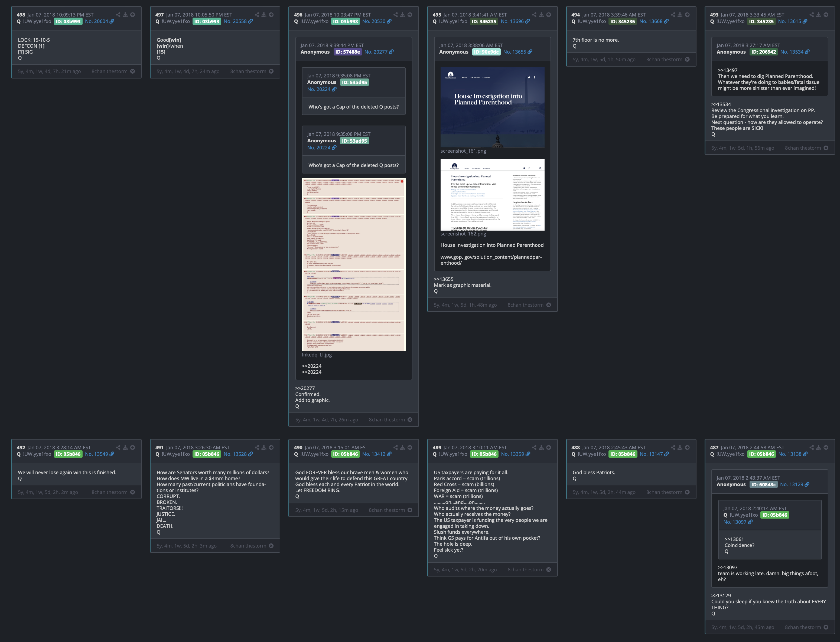
Task: Click the x icon in post 496 footer
Action: point(410,420)
